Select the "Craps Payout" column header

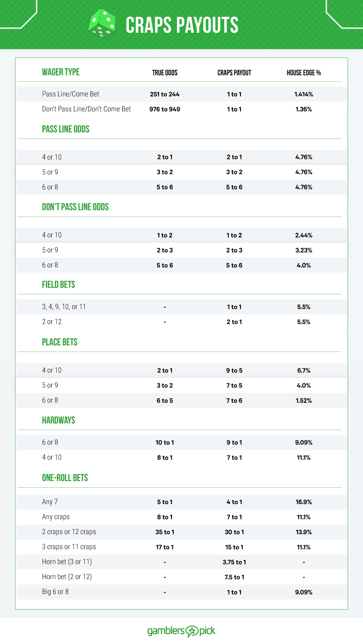(234, 73)
